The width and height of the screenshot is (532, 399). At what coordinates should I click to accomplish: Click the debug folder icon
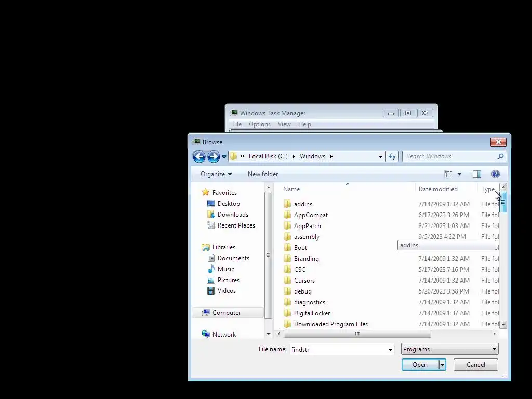click(x=287, y=291)
